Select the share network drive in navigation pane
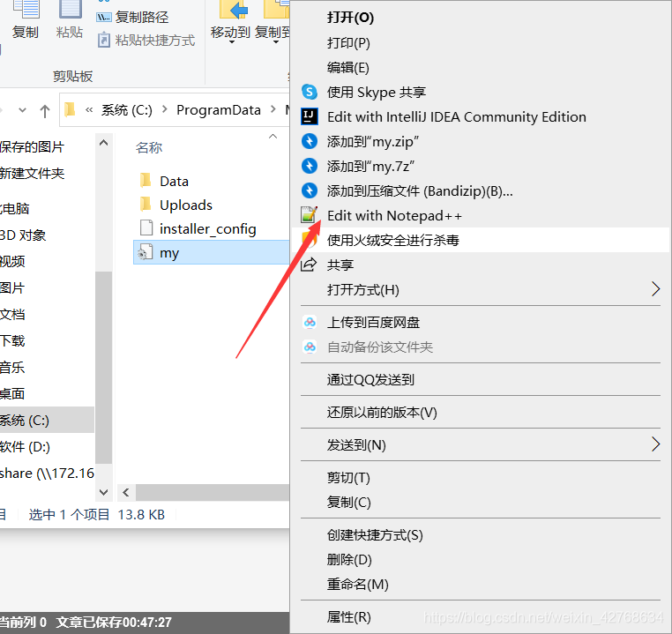Image resolution: width=672 pixels, height=634 pixels. tap(47, 474)
